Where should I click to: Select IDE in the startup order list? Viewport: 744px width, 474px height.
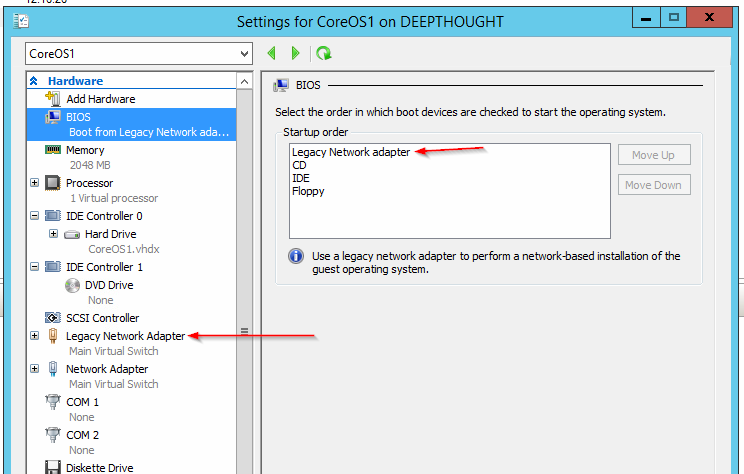tap(300, 178)
